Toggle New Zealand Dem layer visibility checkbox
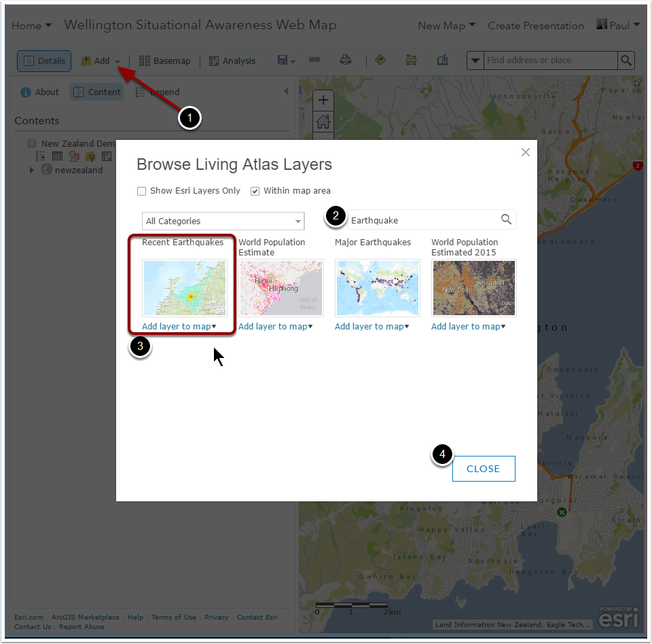The width and height of the screenshot is (652, 644). coord(32,143)
